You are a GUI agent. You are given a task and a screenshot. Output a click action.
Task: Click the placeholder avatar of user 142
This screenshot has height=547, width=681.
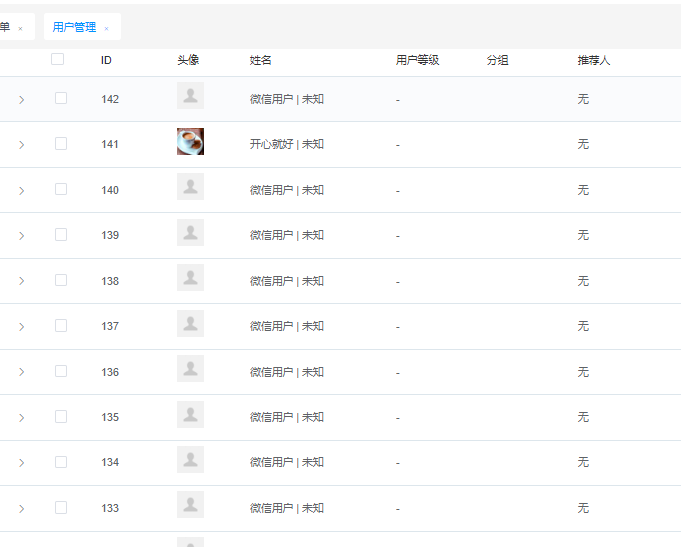190,96
